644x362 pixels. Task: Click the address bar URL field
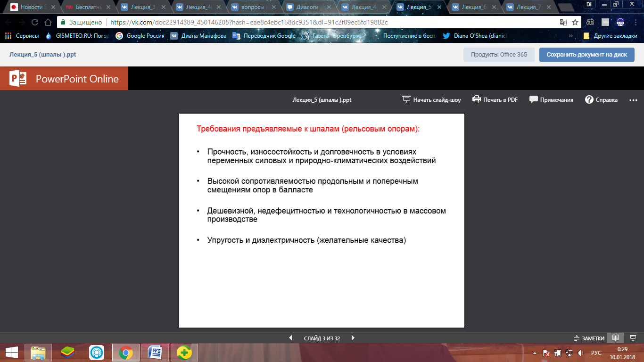click(319, 22)
